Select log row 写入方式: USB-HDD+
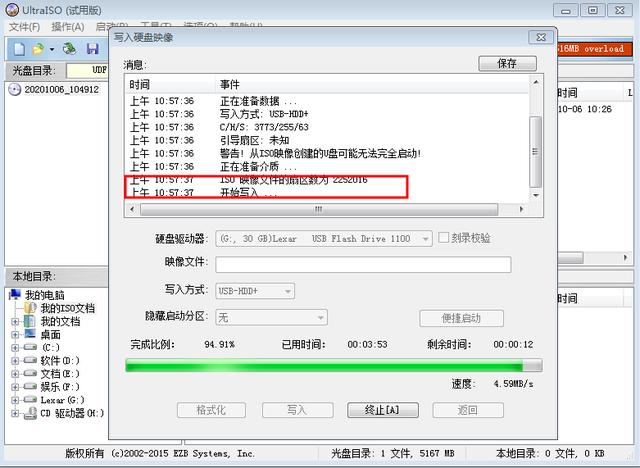The width and height of the screenshot is (640, 468). [327, 114]
